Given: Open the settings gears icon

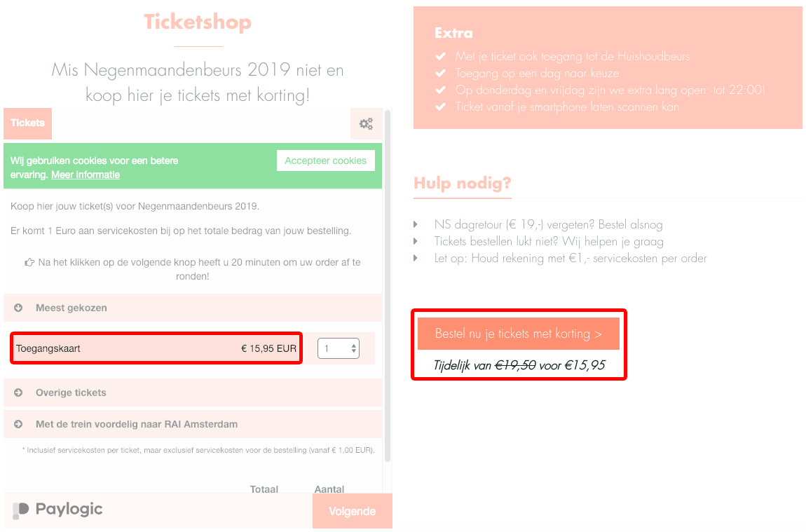Looking at the screenshot, I should (x=366, y=124).
